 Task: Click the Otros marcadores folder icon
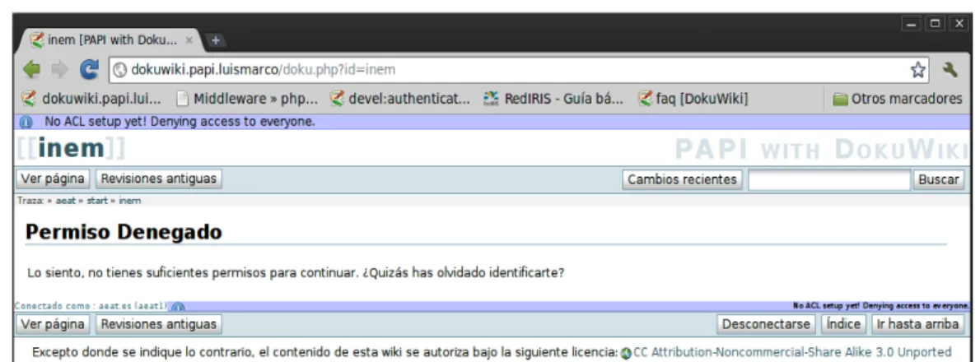841,100
